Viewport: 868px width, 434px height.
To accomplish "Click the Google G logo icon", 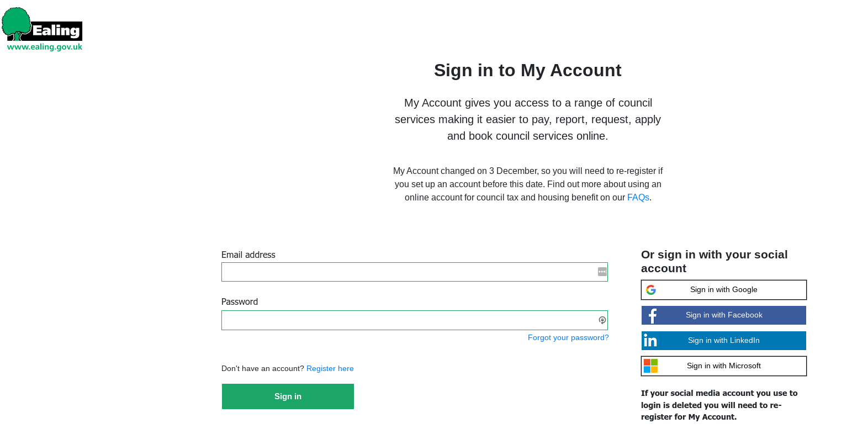I will tap(651, 290).
